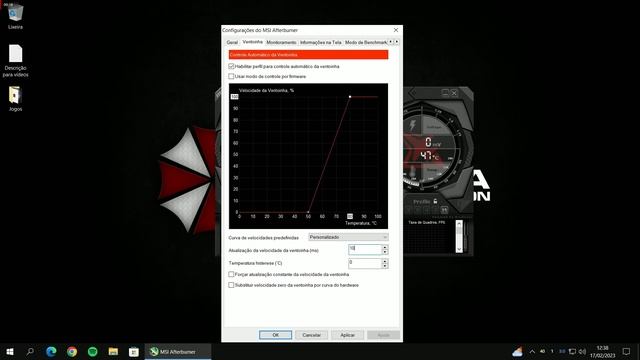Open the 'Descrição para vídeos' desktop file
This screenshot has width=640, height=360.
(x=16, y=60)
